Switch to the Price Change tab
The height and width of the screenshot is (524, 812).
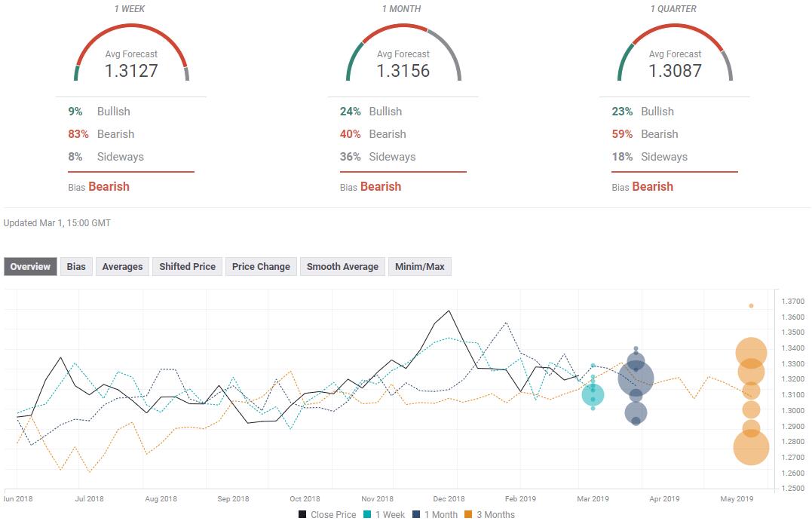261,267
